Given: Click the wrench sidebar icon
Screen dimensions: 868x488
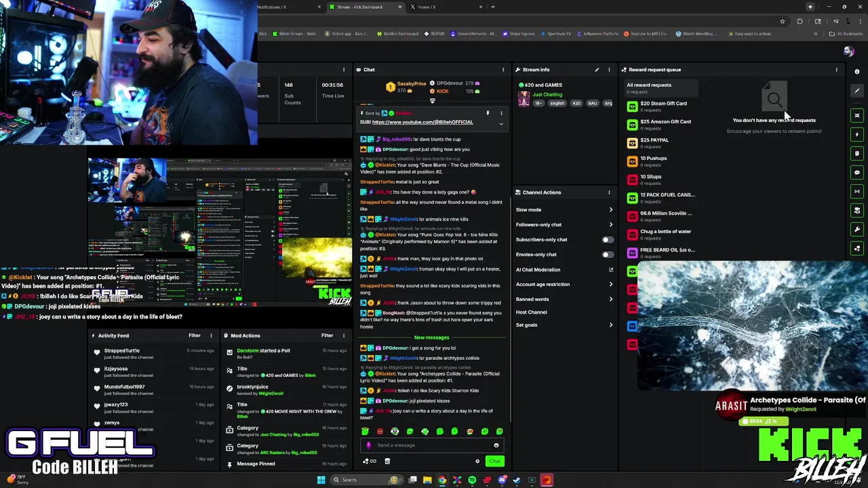Looking at the screenshot, I should [857, 229].
